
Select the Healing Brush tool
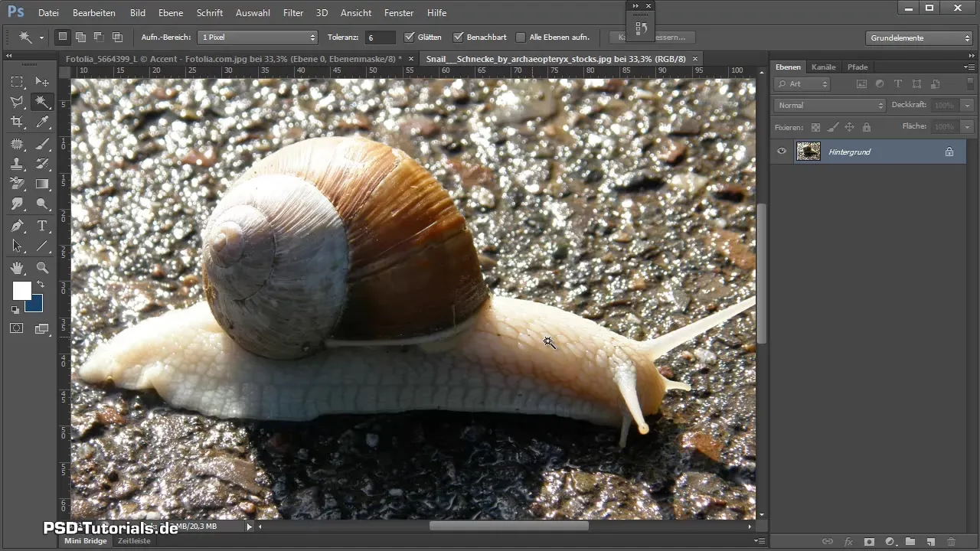click(17, 143)
